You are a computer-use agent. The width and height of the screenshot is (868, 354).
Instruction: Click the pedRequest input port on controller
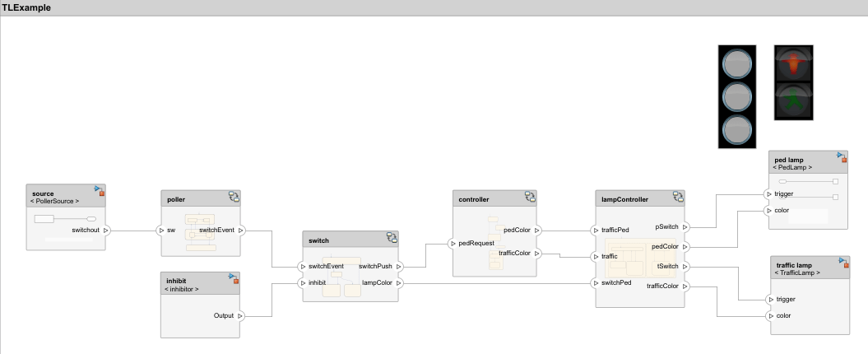tap(453, 244)
